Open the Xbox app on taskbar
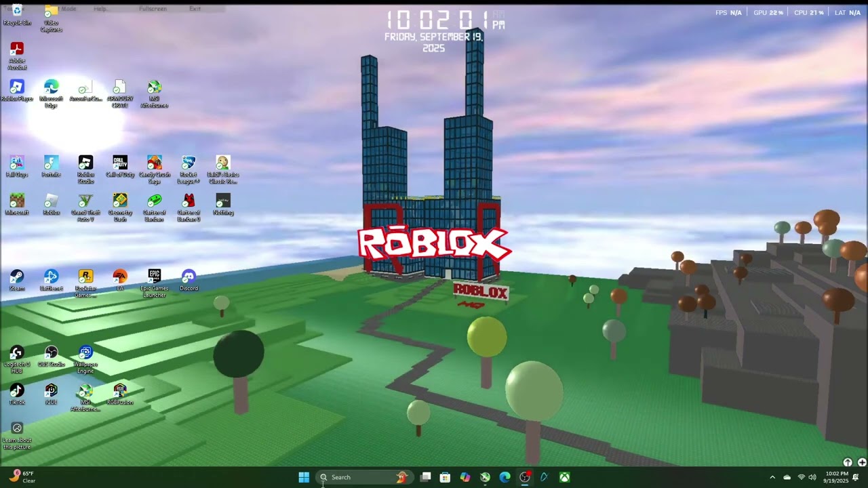 click(564, 477)
